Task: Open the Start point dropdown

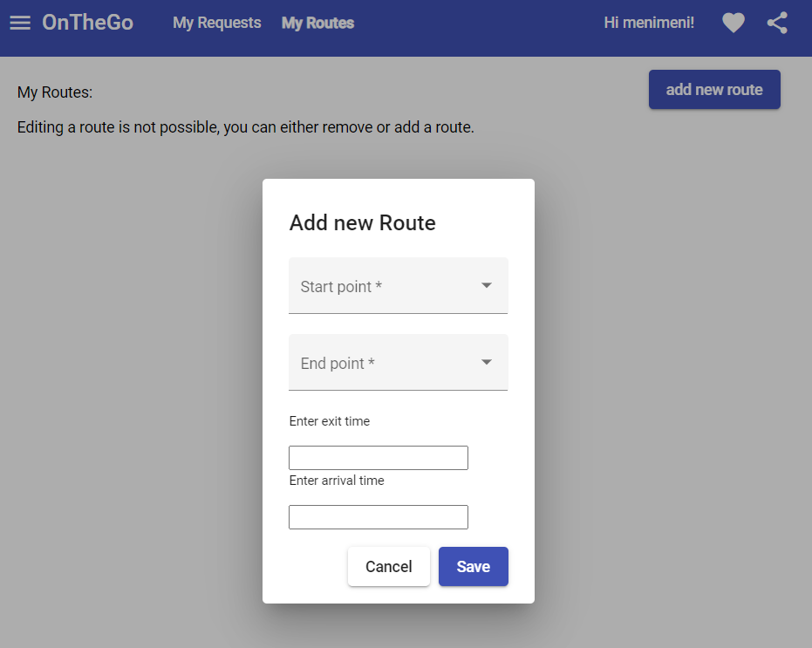Action: point(398,285)
